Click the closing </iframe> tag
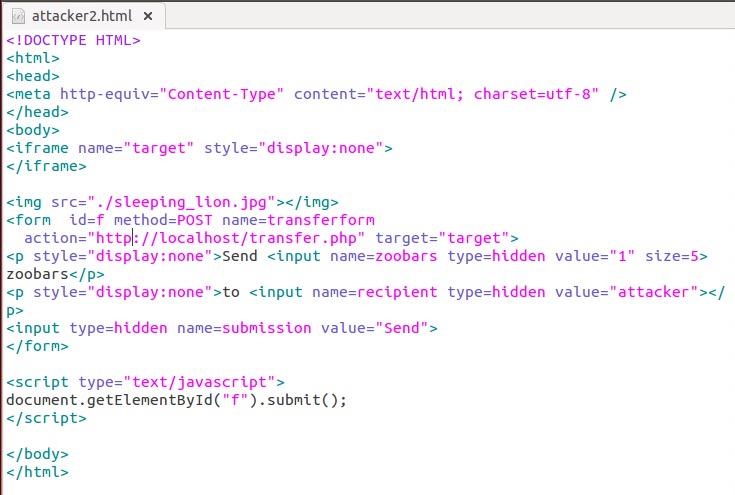This screenshot has width=735, height=495. click(46, 166)
